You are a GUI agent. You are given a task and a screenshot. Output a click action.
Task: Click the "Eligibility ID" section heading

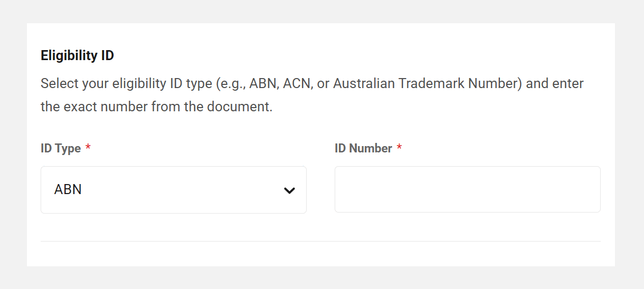pos(77,55)
